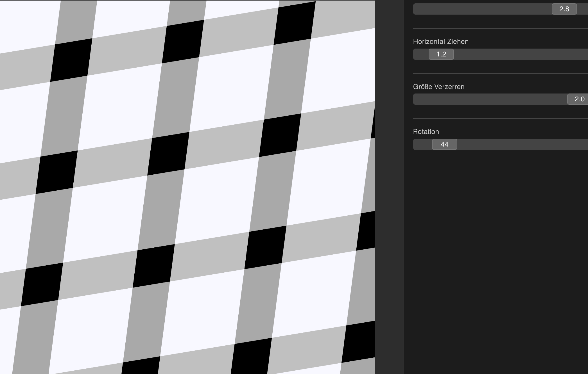Click Horizontal Ziehen track right of 1.2 handle
This screenshot has height=374, width=588.
pos(520,54)
